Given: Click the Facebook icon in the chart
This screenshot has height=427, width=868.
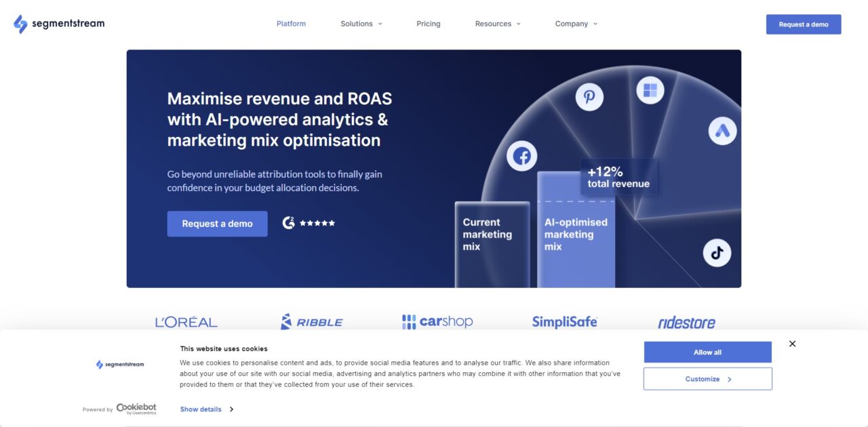Looking at the screenshot, I should point(521,157).
